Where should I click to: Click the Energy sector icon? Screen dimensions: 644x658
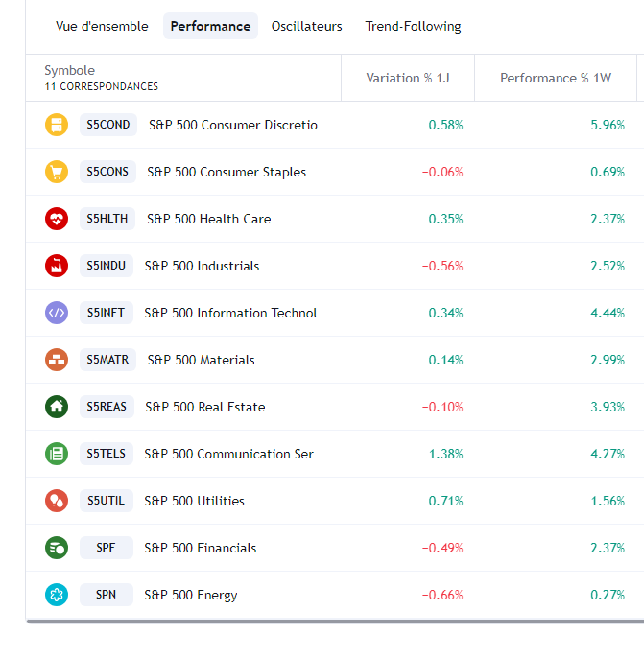tap(57, 595)
